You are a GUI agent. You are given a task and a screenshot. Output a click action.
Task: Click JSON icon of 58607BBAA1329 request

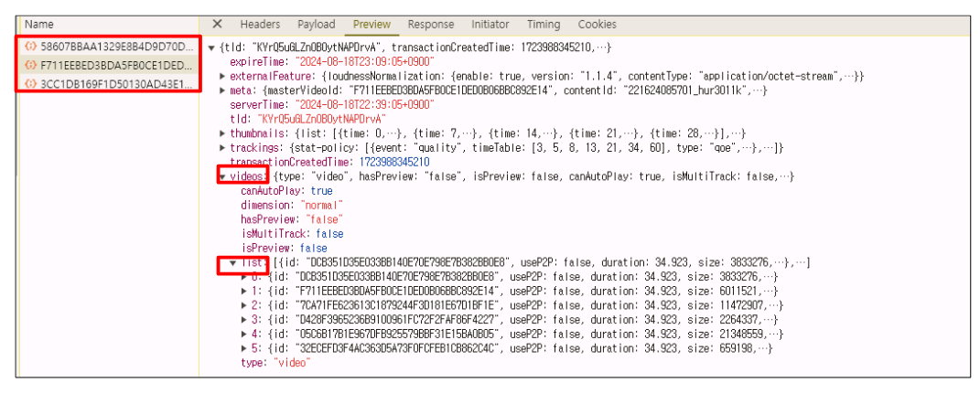pyautogui.click(x=30, y=47)
